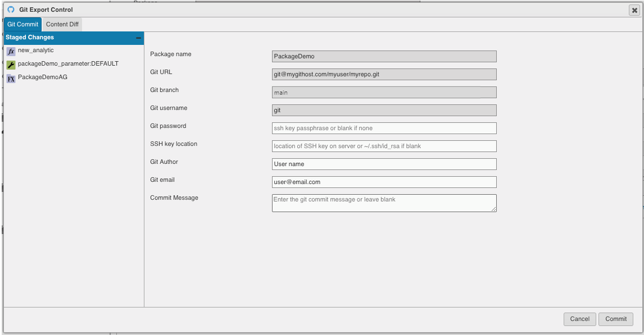Focus the Git password field
The width and height of the screenshot is (644, 335).
click(x=384, y=128)
